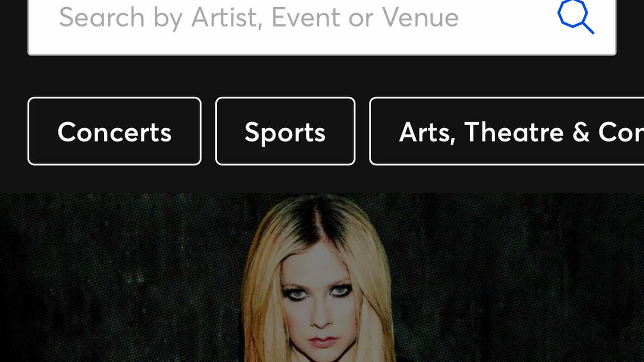Select the Sports category button
The width and height of the screenshot is (644, 362).
[x=285, y=131]
